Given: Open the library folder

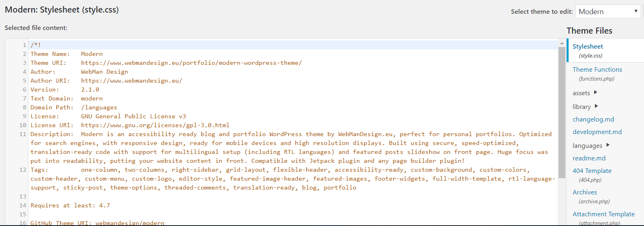Looking at the screenshot, I should coord(582,107).
